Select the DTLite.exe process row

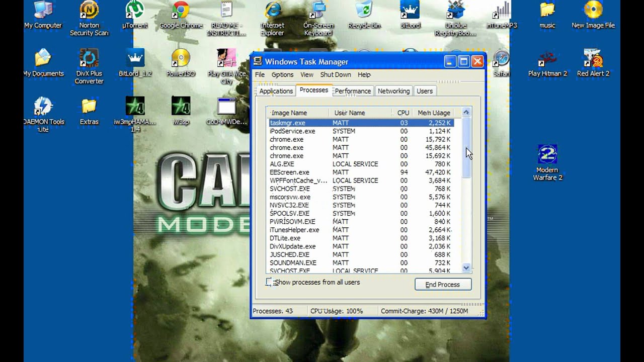[x=361, y=238]
